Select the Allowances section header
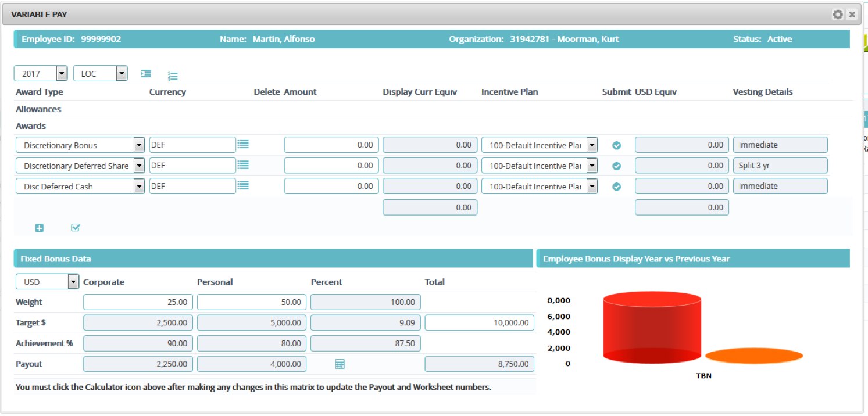 pos(38,109)
